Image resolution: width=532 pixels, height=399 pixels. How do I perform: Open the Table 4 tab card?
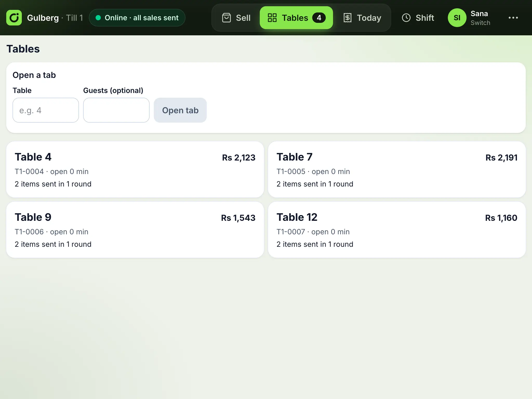pyautogui.click(x=135, y=169)
